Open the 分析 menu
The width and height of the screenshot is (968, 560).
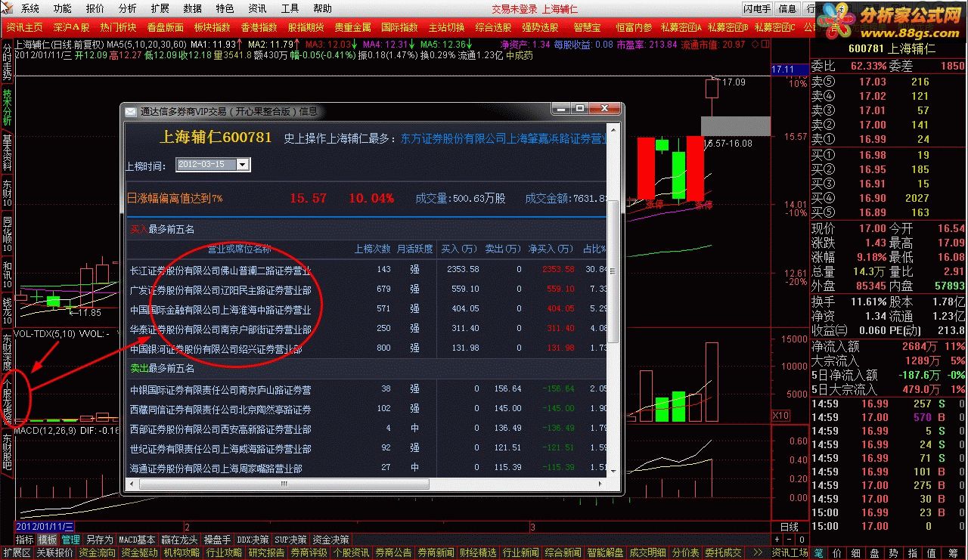[128, 8]
